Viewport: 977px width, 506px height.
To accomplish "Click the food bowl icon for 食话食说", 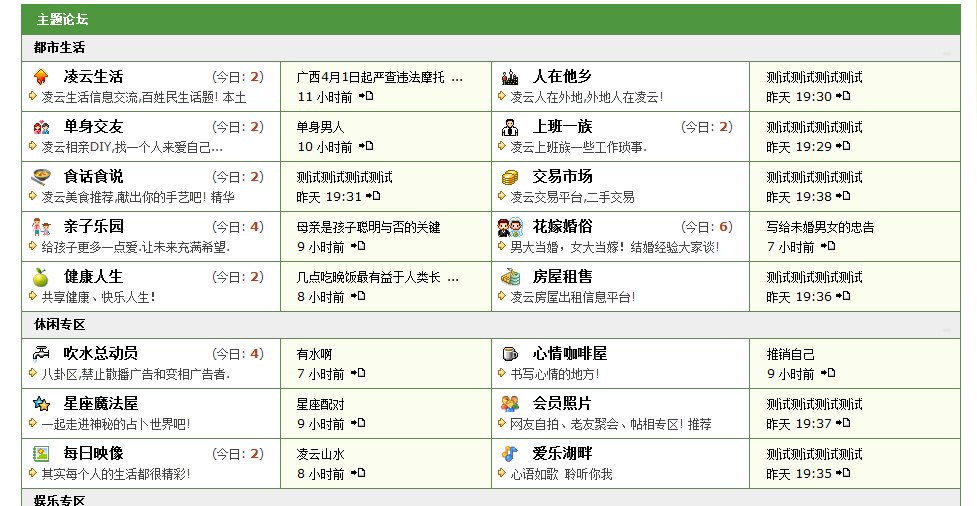I will pos(41,177).
